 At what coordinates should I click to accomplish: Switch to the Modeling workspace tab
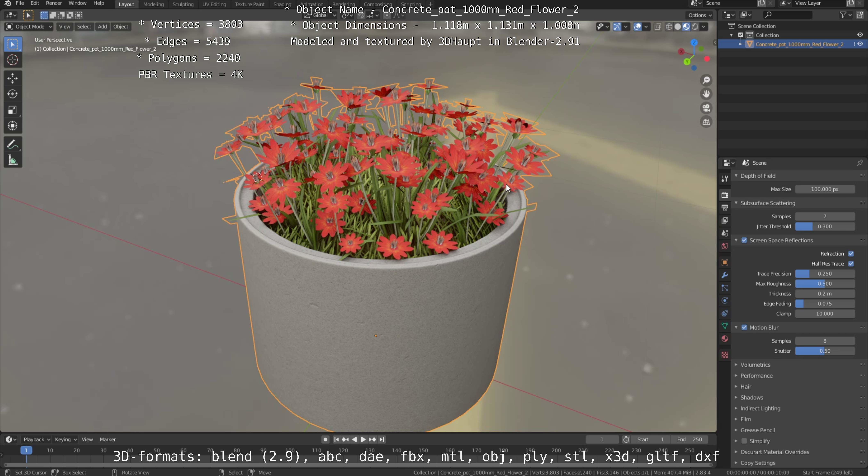153,4
